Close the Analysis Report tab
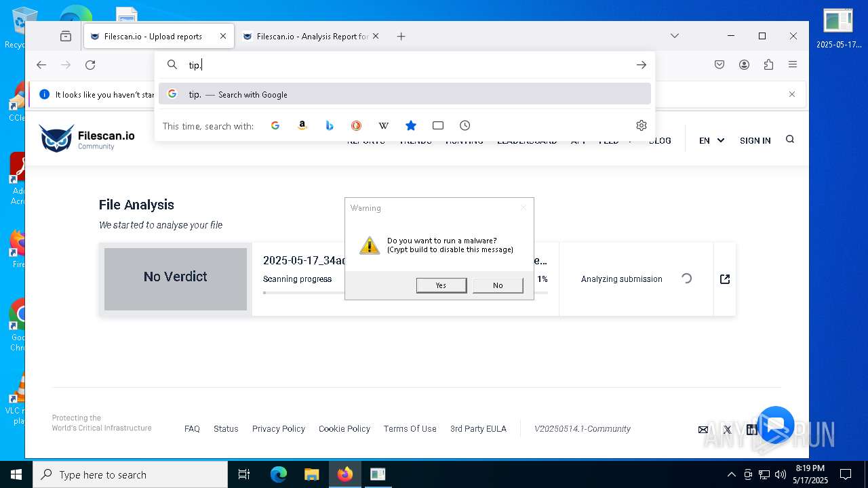 [x=376, y=36]
